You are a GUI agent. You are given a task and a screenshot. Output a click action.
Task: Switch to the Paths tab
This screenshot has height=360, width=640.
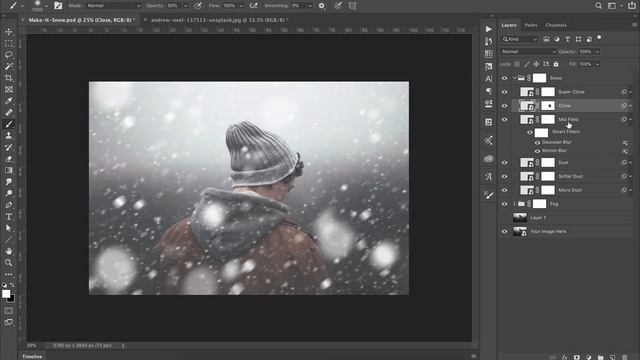point(531,25)
